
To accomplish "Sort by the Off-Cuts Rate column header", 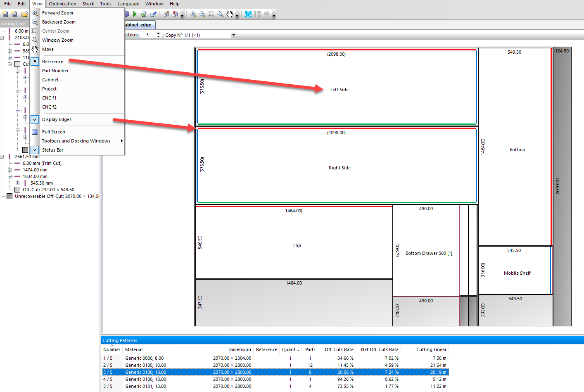I will point(339,349).
